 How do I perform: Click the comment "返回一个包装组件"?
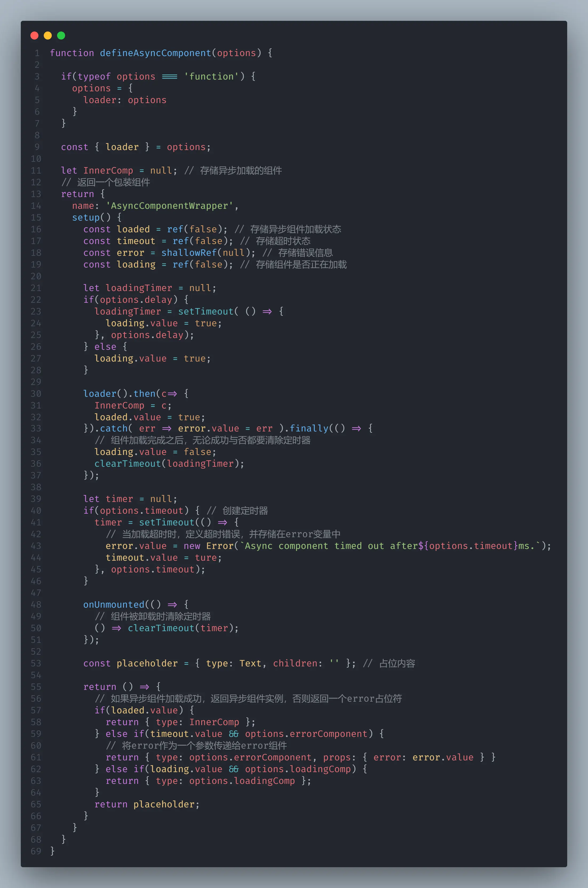pyautogui.click(x=114, y=182)
